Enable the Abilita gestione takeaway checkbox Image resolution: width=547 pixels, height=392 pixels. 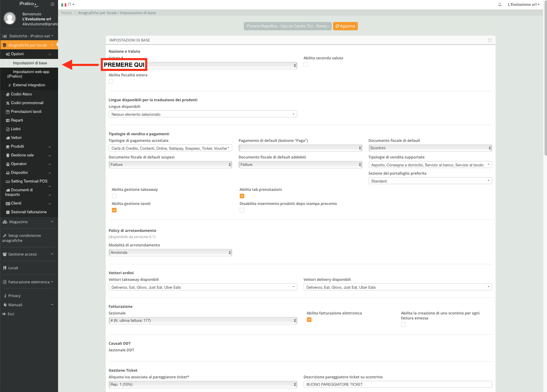(114, 196)
